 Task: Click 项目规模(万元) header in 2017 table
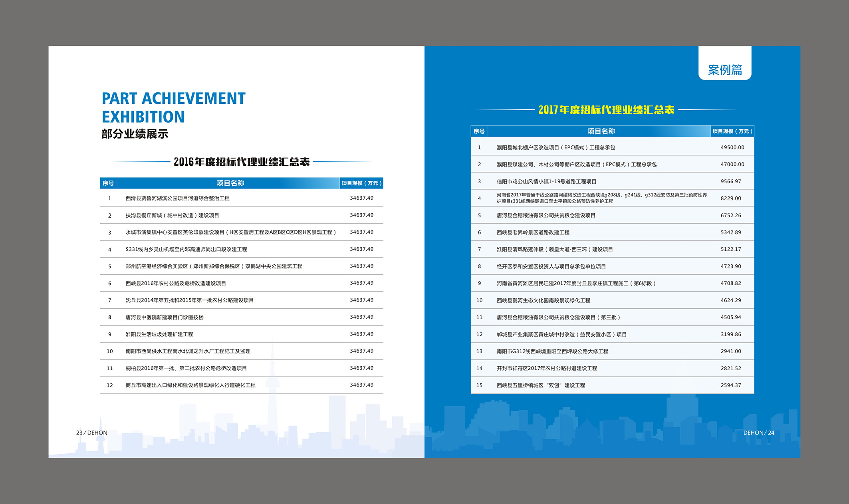[x=732, y=131]
